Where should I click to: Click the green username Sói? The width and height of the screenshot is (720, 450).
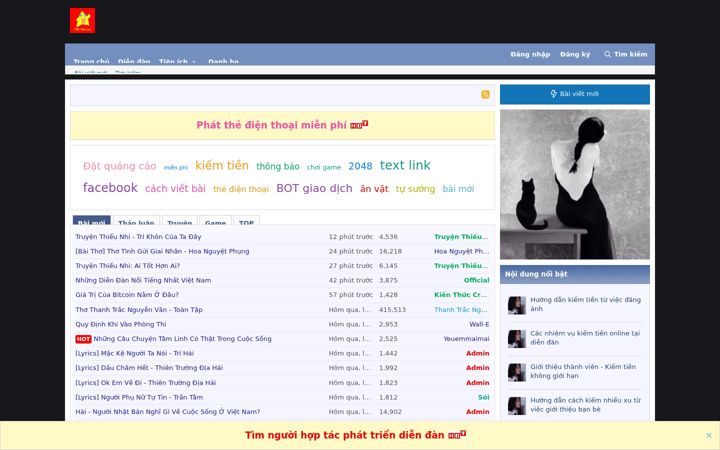pyautogui.click(x=484, y=397)
